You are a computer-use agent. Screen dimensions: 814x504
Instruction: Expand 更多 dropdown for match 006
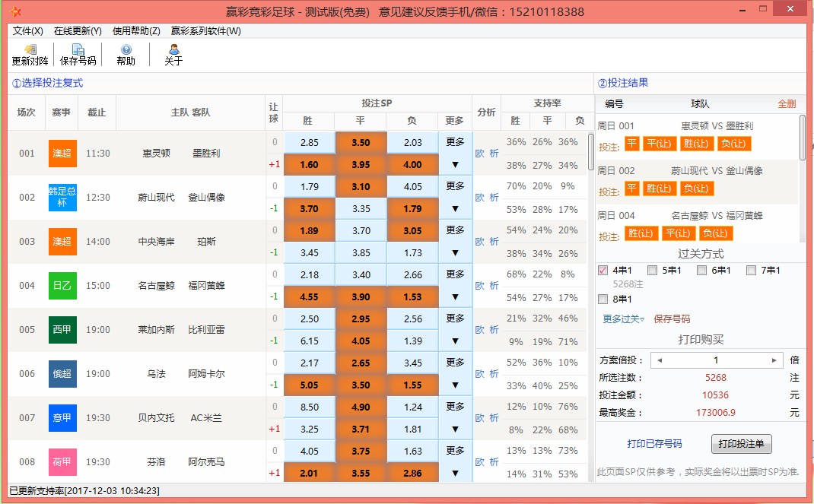455,374
